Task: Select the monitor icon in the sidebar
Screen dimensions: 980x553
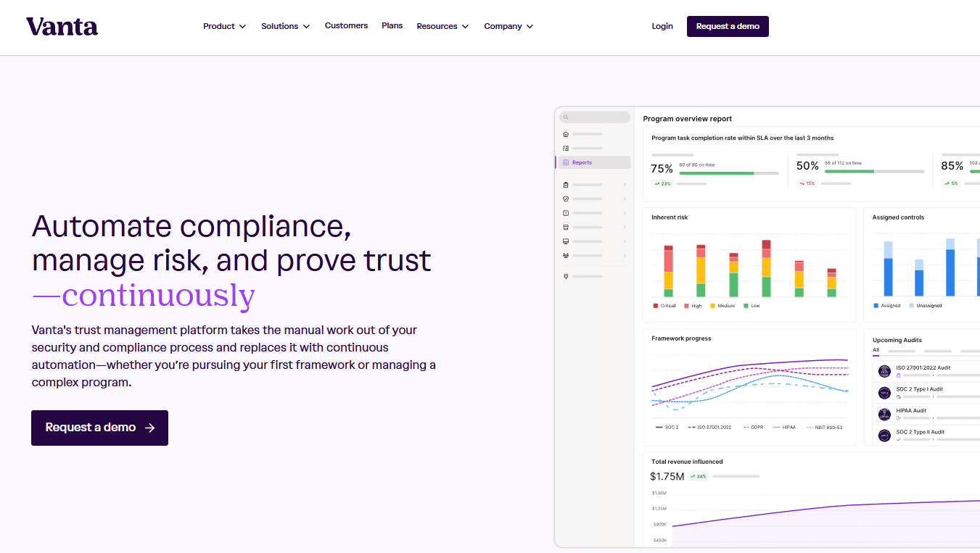Action: point(565,241)
